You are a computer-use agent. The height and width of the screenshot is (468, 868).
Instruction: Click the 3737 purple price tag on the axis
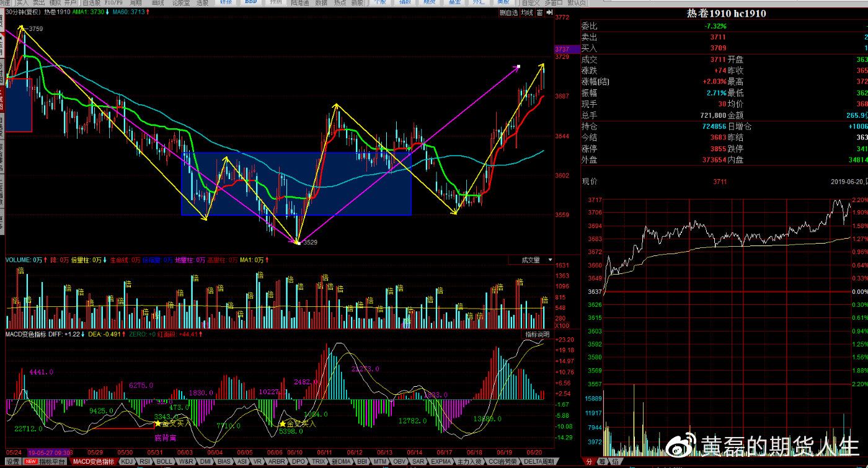pos(562,49)
